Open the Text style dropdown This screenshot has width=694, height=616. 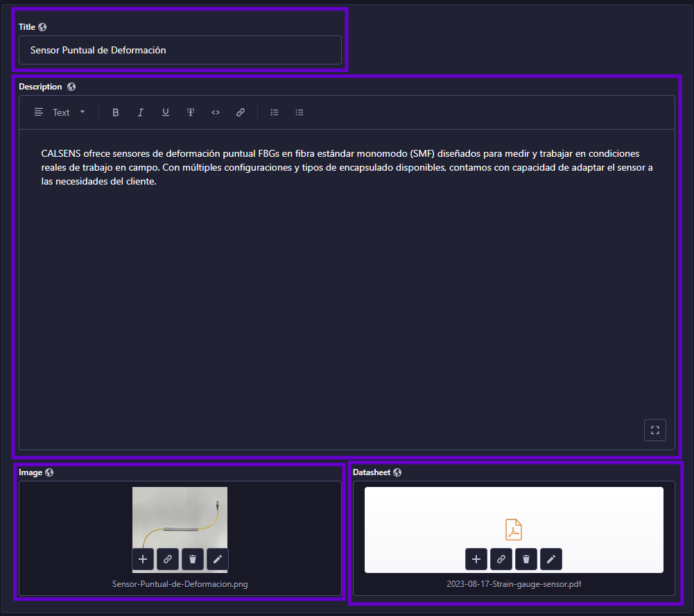pyautogui.click(x=61, y=112)
